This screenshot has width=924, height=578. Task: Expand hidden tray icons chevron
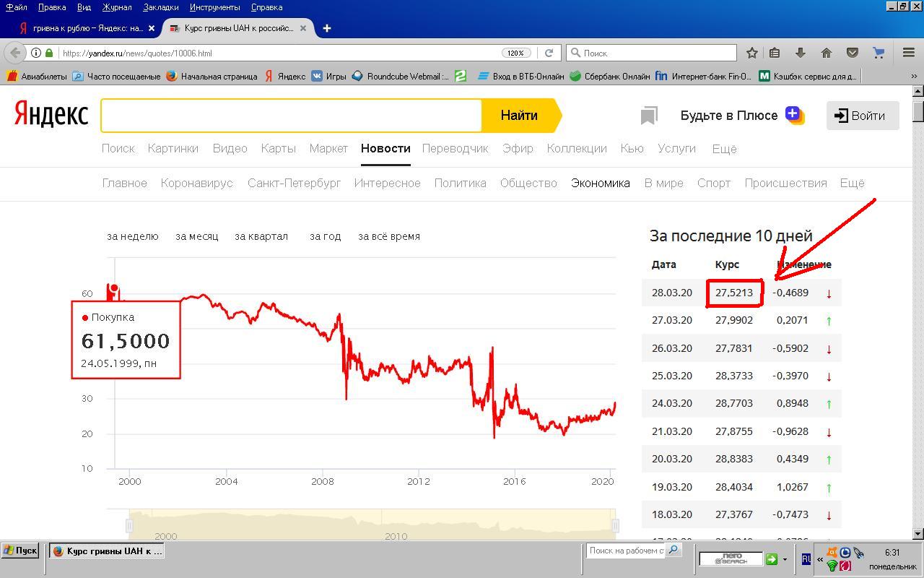point(820,559)
